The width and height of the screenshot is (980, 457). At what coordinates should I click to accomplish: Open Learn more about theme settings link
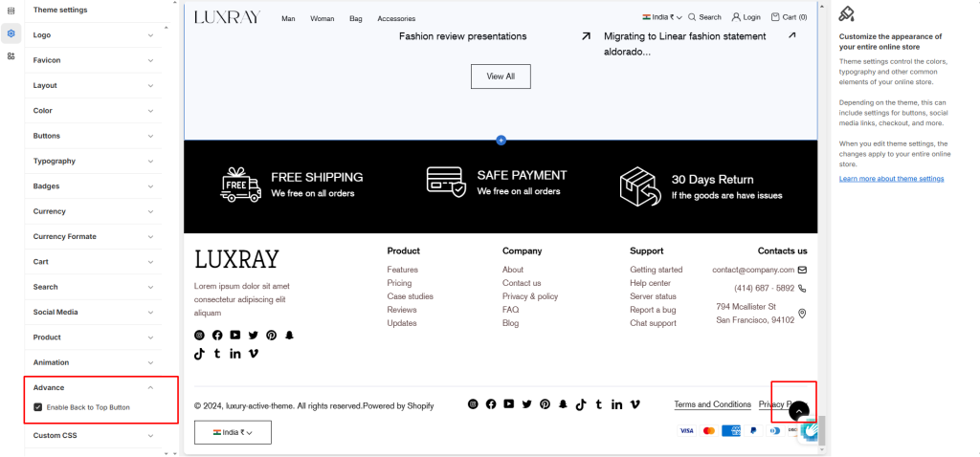click(891, 179)
